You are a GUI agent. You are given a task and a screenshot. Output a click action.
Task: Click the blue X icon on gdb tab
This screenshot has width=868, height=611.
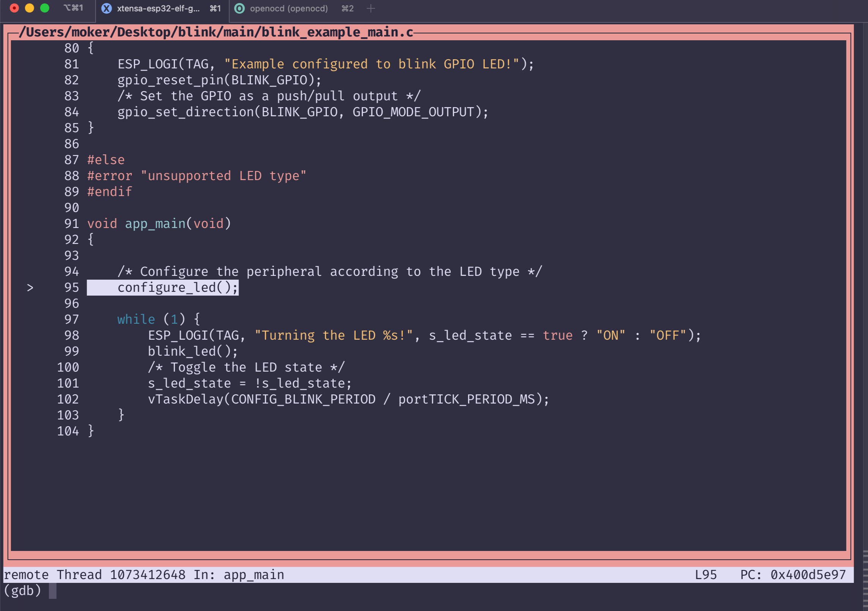[107, 8]
